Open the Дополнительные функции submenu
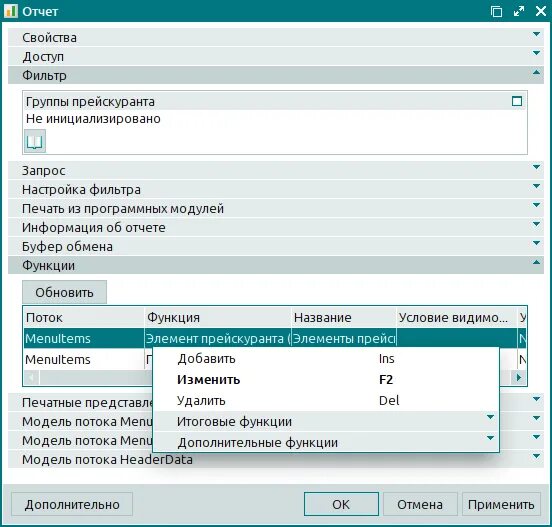Image resolution: width=552 pixels, height=527 pixels. click(326, 442)
